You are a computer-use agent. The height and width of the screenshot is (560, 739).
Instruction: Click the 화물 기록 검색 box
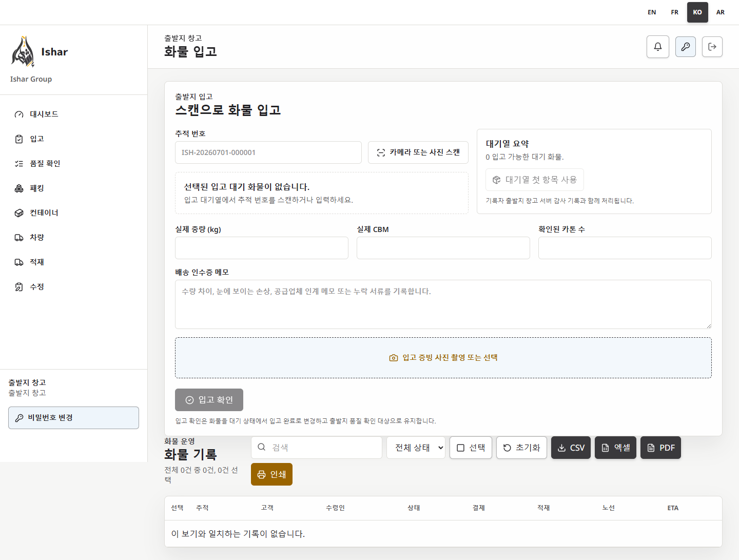click(317, 448)
